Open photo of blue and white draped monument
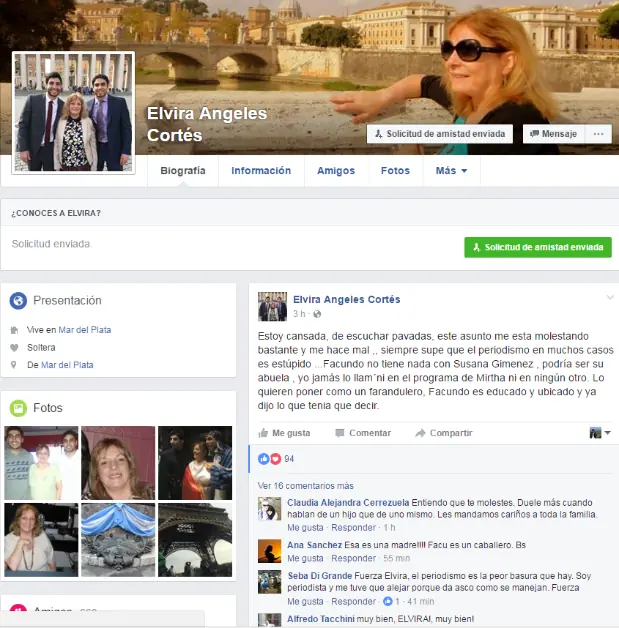619x628 pixels. pos(118,540)
